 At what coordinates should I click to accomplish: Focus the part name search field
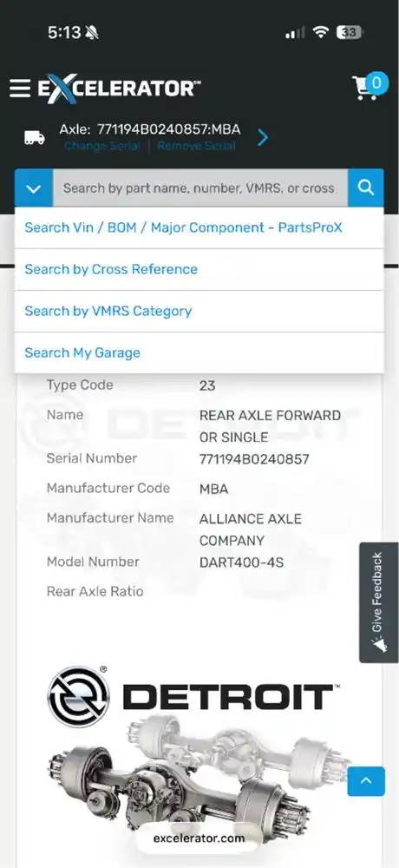[200, 188]
